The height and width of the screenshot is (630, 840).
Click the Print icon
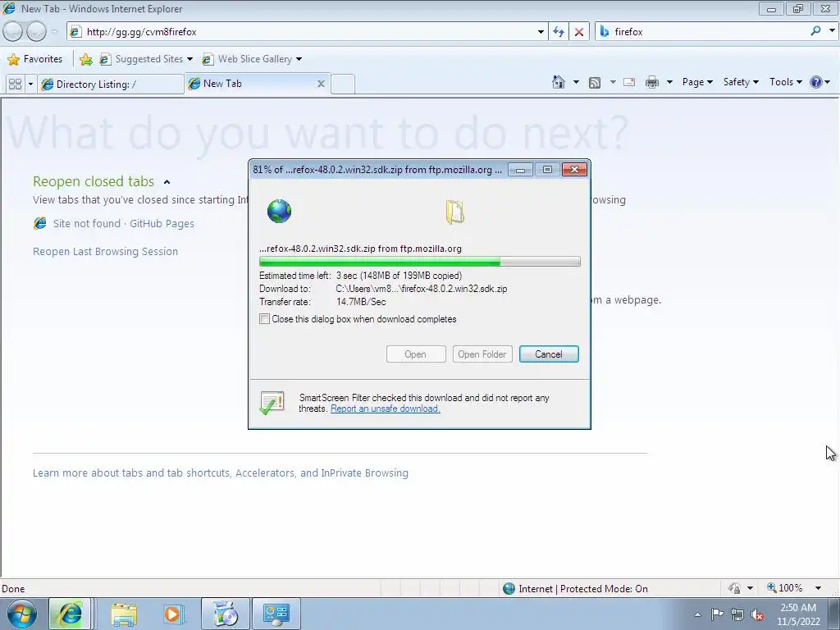[x=651, y=82]
